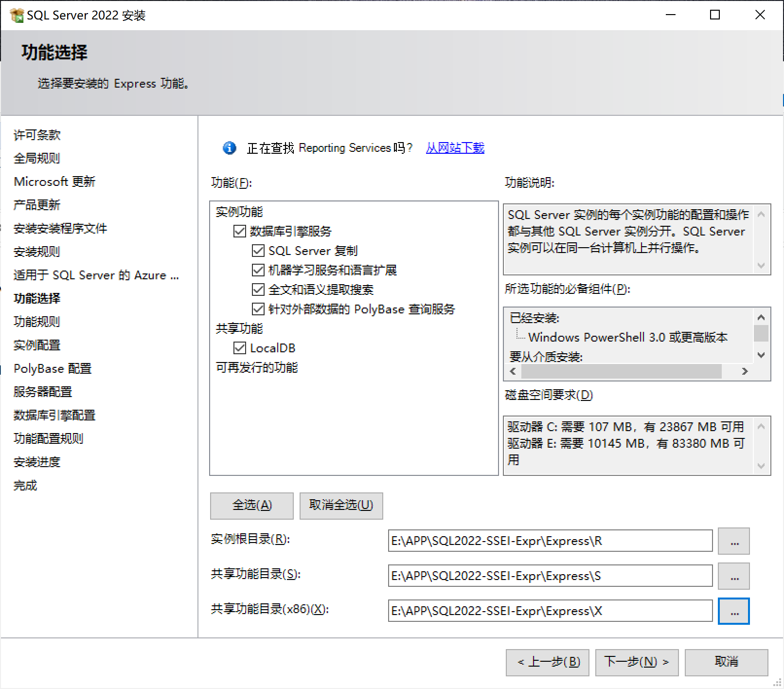Toggle the SQL Server 复制 checkbox
Screen dimensions: 784x689
258,251
